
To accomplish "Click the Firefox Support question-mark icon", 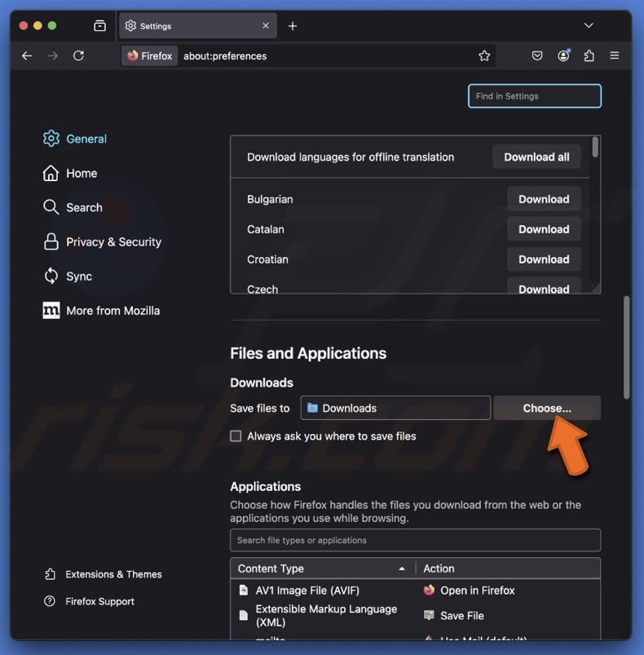I will (50, 601).
